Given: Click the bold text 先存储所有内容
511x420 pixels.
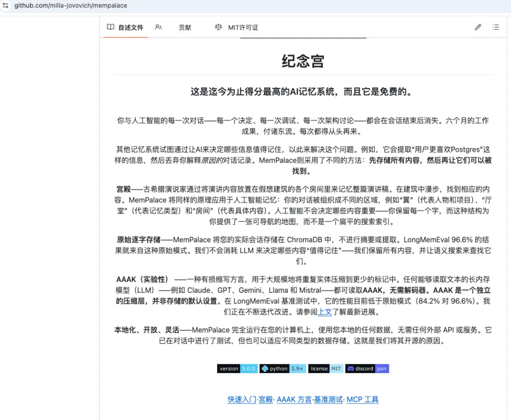Looking at the screenshot, I should coord(394,160).
